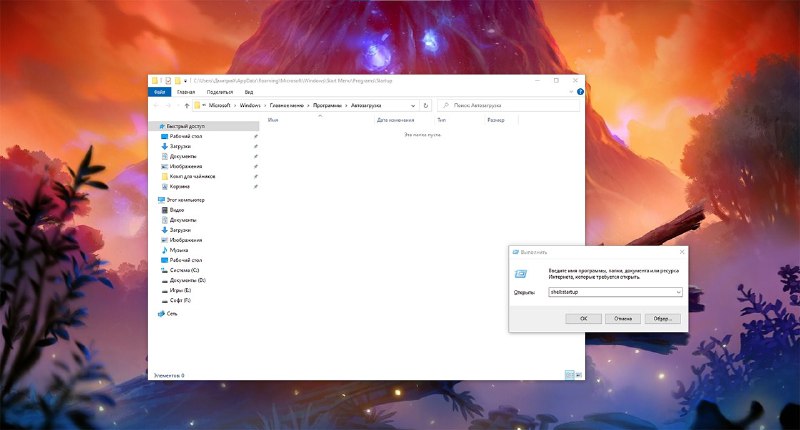Switch to the Вид ribbon tab
Image resolution: width=800 pixels, height=430 pixels.
(x=248, y=92)
